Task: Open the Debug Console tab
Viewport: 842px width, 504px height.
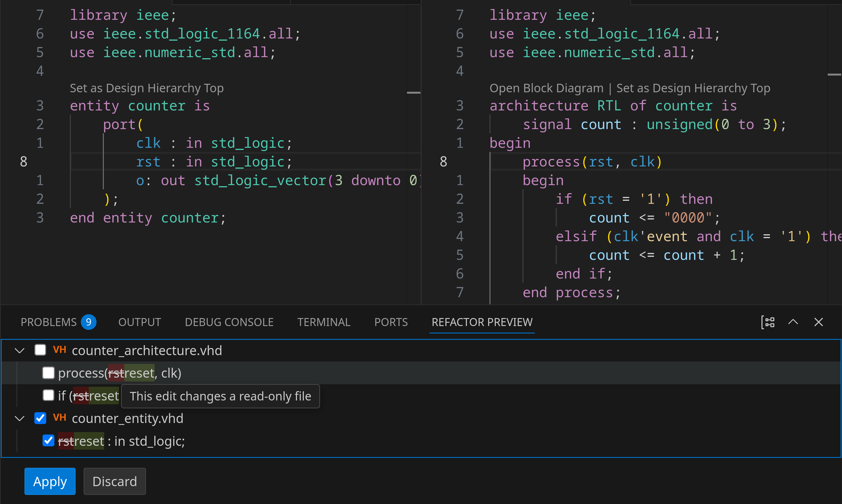Action: (x=229, y=322)
